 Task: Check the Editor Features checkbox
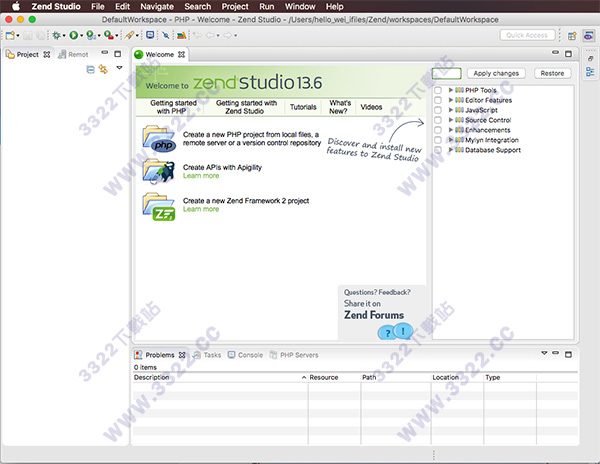[438, 100]
